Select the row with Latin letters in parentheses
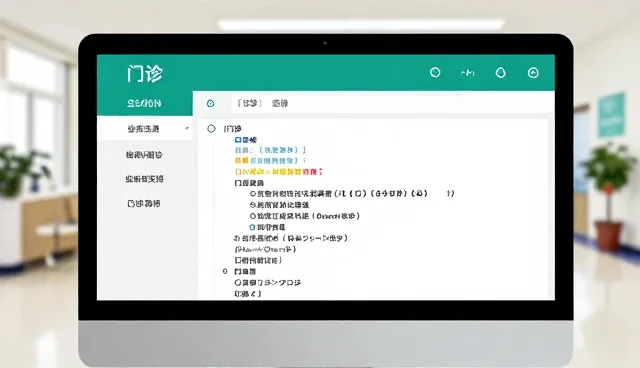The height and width of the screenshot is (368, 640). point(265,249)
